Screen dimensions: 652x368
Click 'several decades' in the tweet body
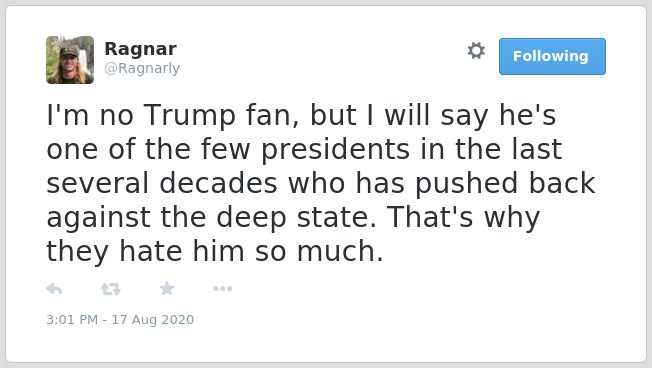click(162, 184)
